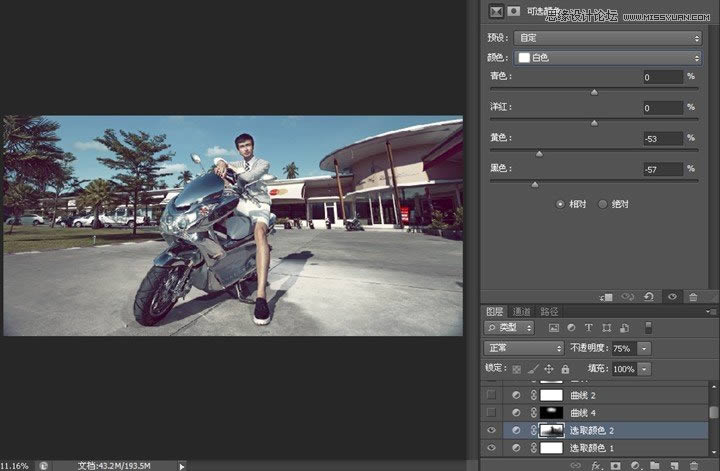Lock layer position icon
This screenshot has width=720, height=471.
point(549,369)
